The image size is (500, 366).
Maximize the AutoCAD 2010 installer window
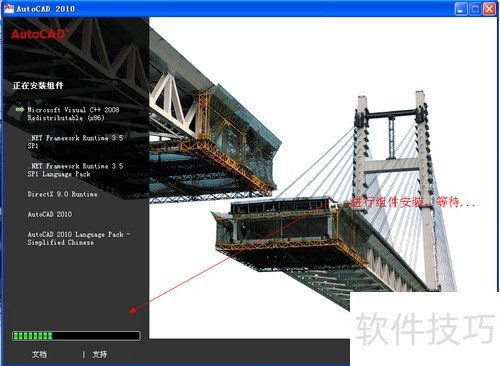click(475, 9)
